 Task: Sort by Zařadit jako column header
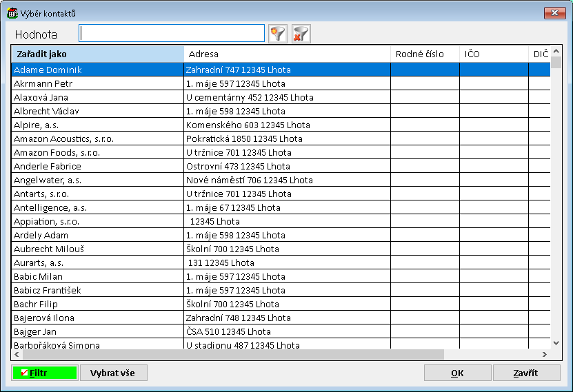(97, 54)
